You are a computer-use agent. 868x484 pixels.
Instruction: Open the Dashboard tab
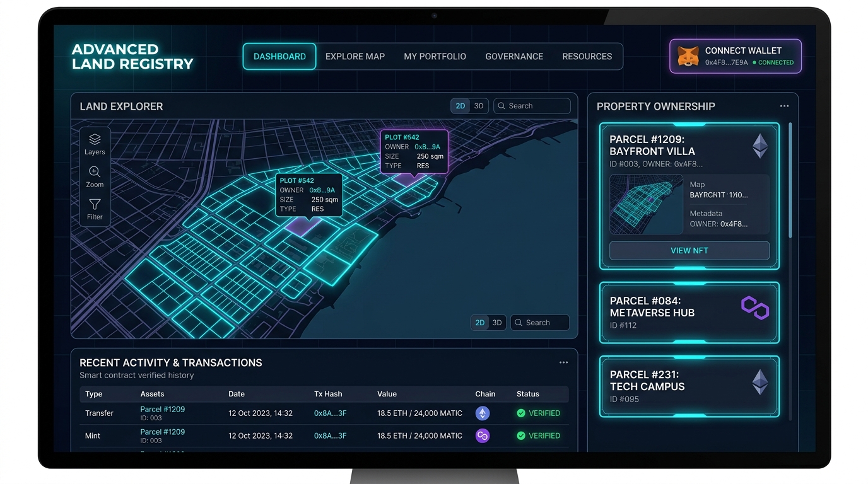pyautogui.click(x=279, y=56)
